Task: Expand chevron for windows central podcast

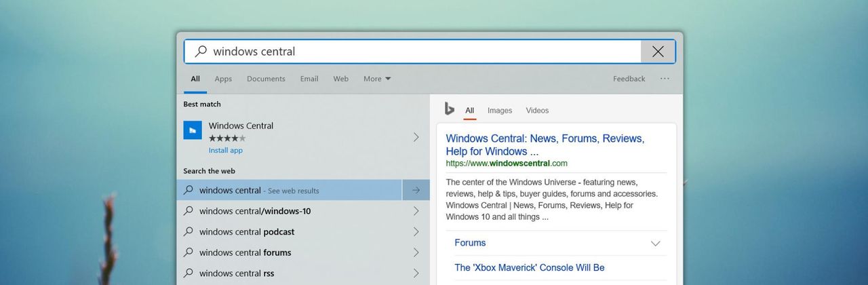Action: tap(416, 232)
